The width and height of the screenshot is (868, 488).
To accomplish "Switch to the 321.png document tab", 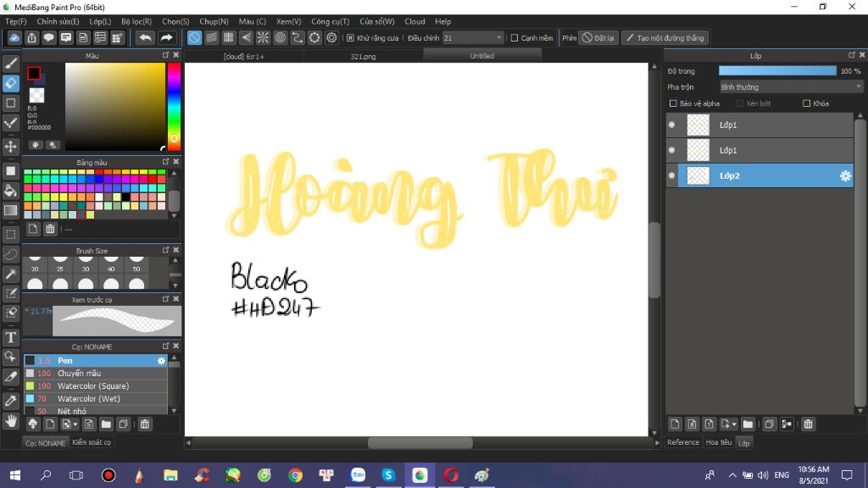I will click(x=363, y=56).
